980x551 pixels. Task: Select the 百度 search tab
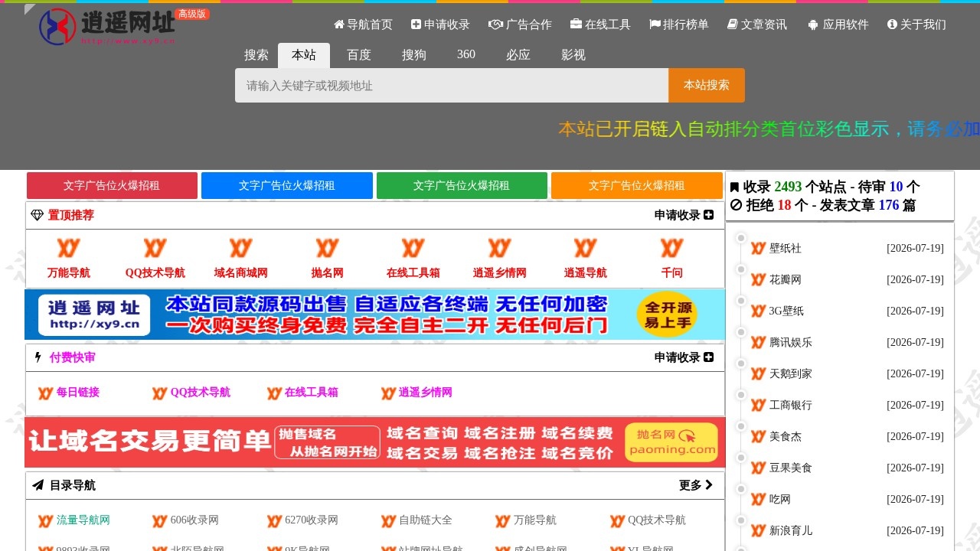(x=359, y=55)
